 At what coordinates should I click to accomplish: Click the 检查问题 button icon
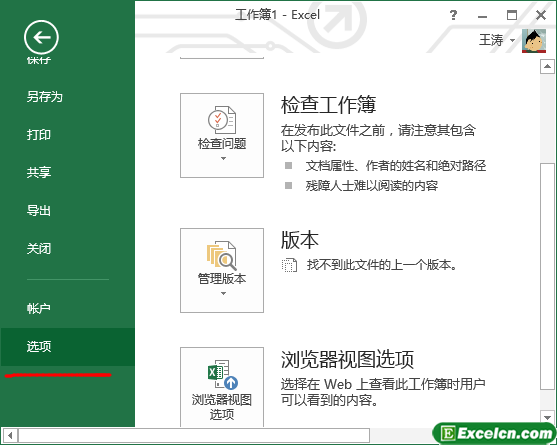[222, 120]
